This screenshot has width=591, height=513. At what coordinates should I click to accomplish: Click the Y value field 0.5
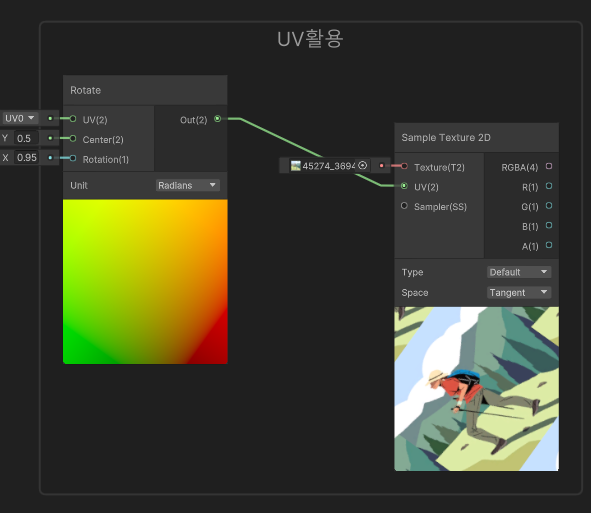tap(26, 138)
